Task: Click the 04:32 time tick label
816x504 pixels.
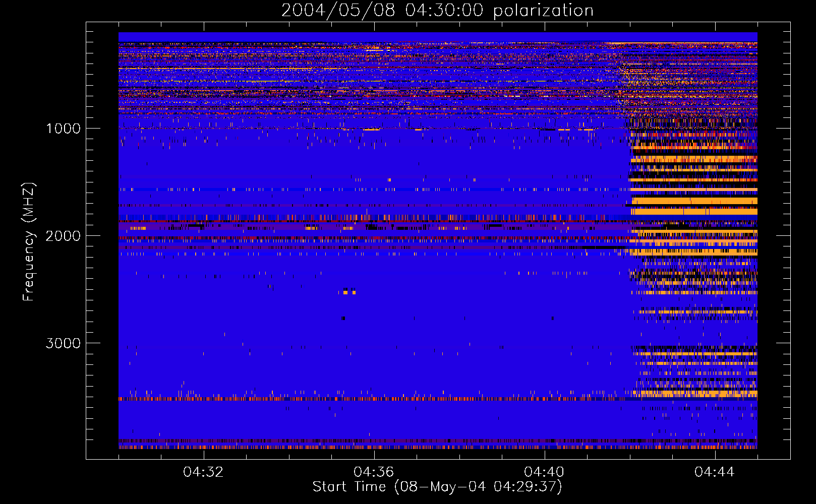Action: pos(203,472)
